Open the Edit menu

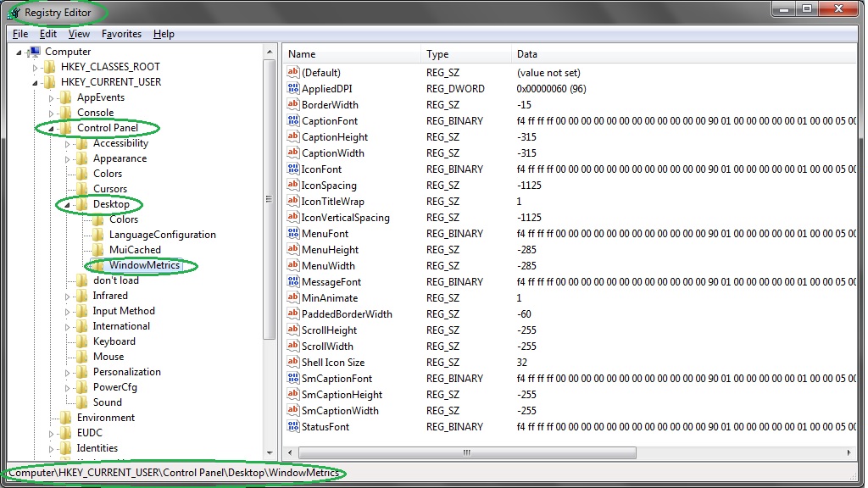[48, 34]
